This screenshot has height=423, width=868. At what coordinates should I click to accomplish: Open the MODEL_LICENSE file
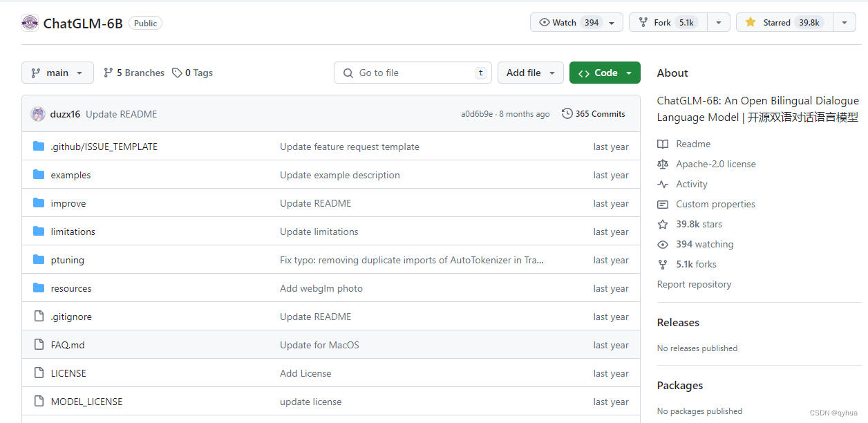coord(86,402)
